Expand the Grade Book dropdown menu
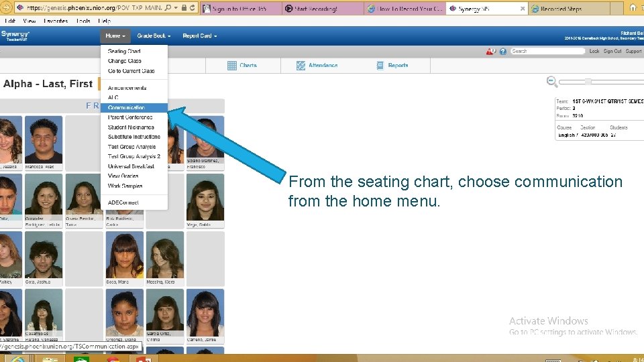 154,36
